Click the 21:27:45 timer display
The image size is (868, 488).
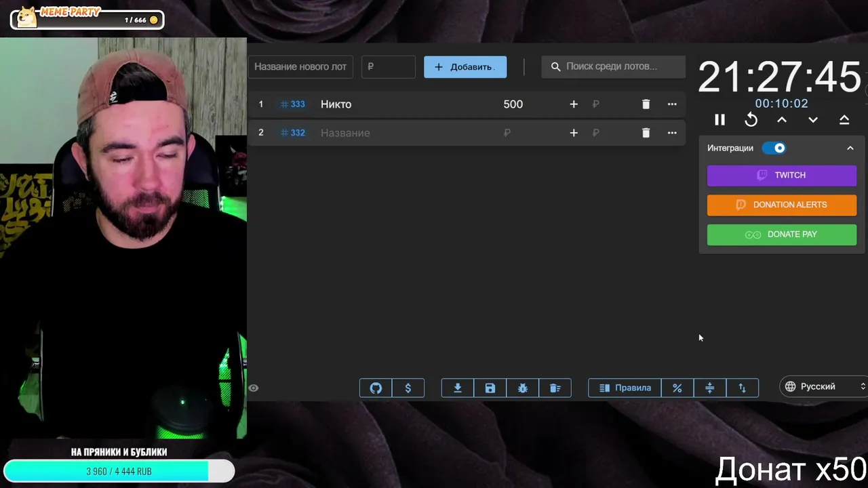coord(779,77)
